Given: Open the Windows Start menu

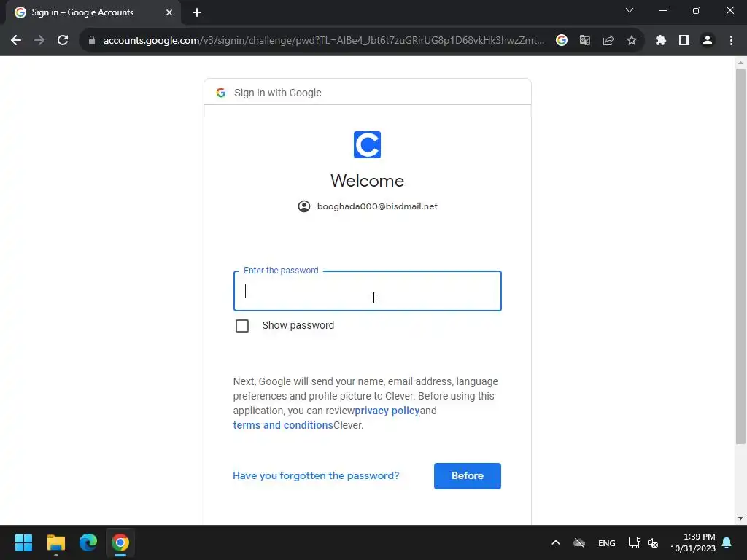Looking at the screenshot, I should [x=23, y=542].
